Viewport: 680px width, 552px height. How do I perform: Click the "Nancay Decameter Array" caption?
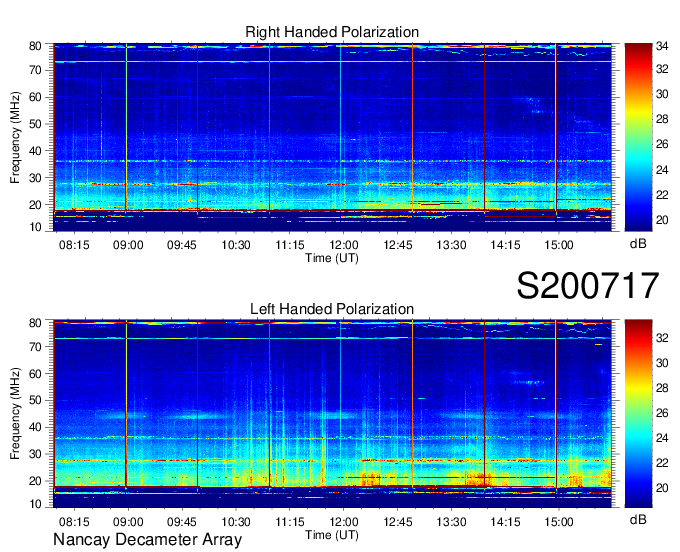coord(147,540)
